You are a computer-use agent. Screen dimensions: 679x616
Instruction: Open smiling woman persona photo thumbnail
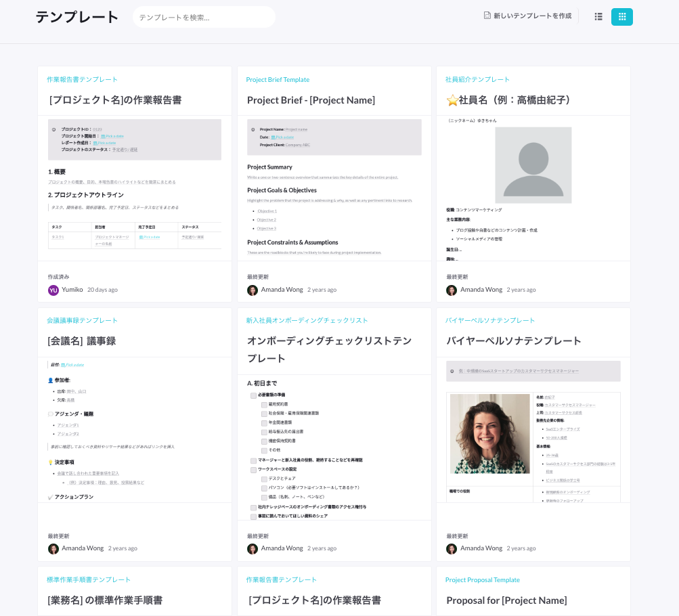click(x=489, y=433)
